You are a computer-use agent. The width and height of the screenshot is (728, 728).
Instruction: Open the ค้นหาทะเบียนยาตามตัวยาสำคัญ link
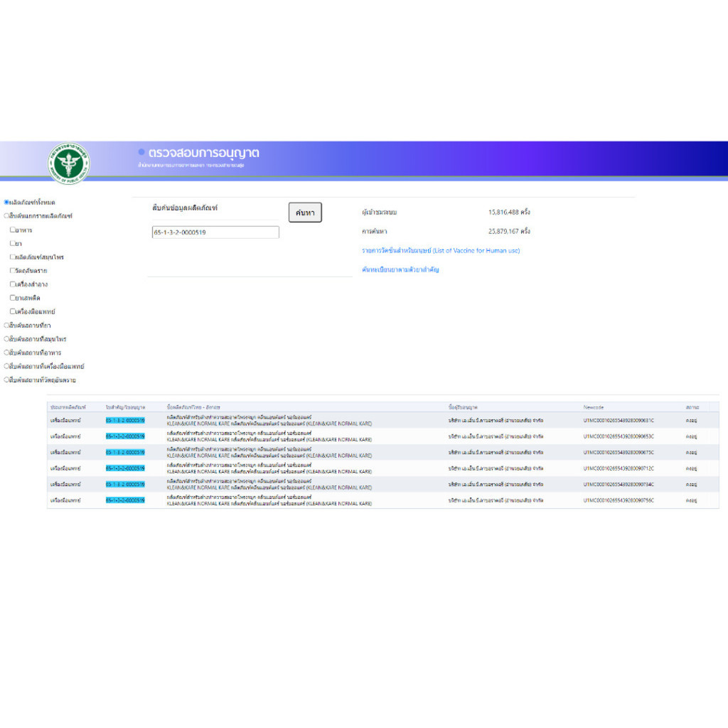(400, 270)
